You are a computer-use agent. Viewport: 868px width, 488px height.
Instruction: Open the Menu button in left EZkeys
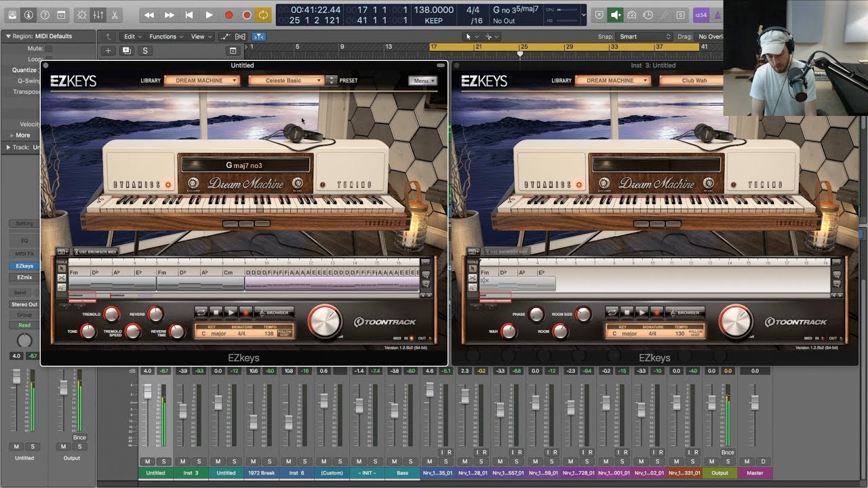[x=422, y=80]
